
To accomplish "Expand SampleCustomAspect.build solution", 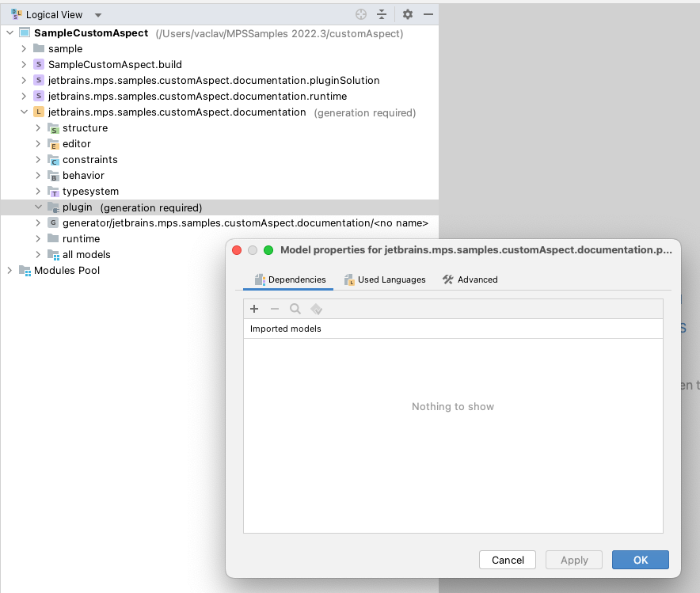I will tap(24, 64).
